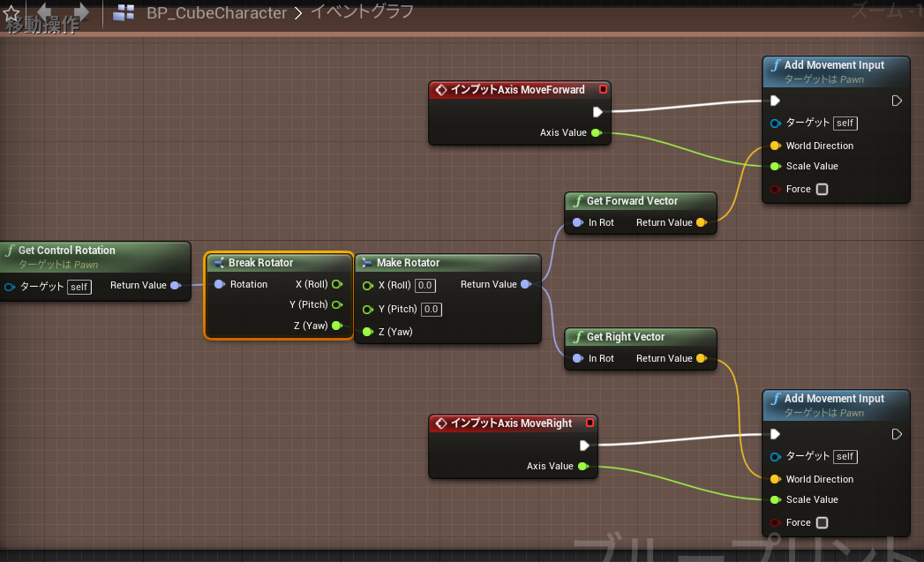
Task: Click the exec output pin of MoveForward
Action: click(x=597, y=111)
